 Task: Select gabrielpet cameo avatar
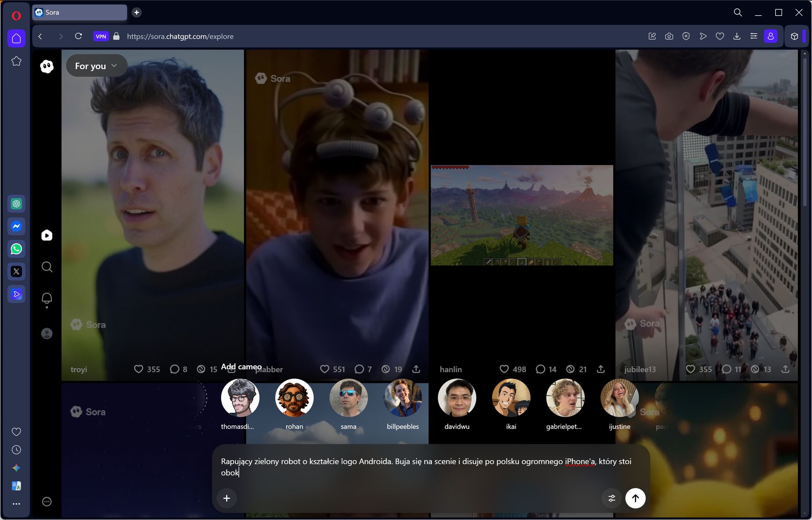tap(565, 398)
